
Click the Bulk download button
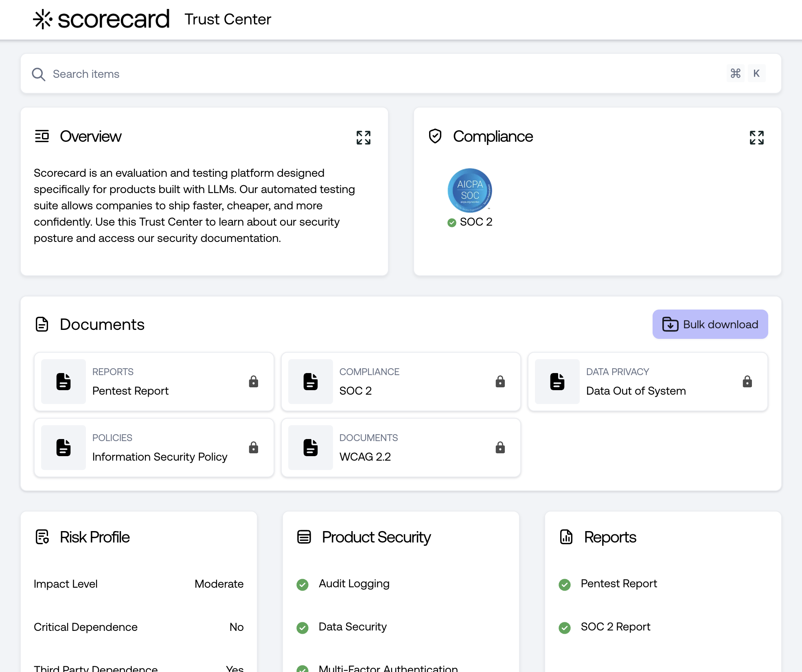click(x=710, y=324)
